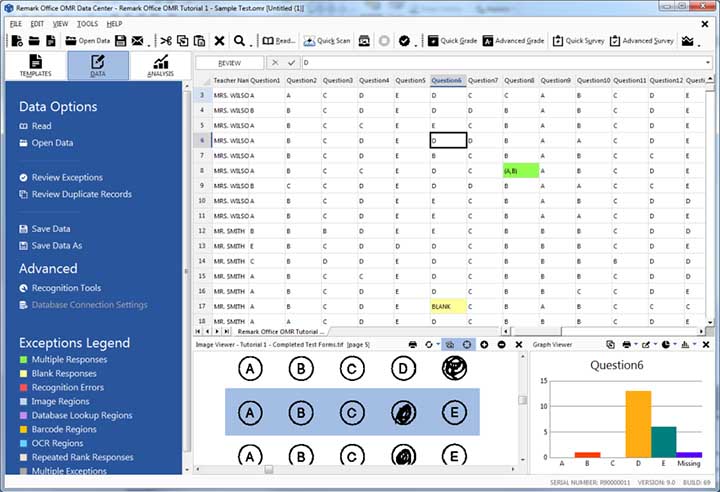Click the Graph Viewer print icon
Image resolution: width=720 pixels, height=492 pixels.
click(626, 345)
